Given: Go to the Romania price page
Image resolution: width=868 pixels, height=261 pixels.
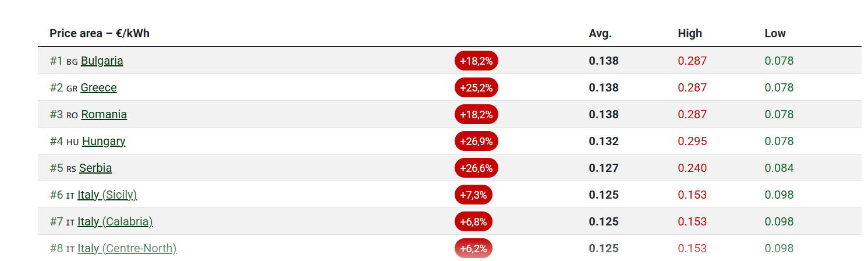Looking at the screenshot, I should point(104,114).
